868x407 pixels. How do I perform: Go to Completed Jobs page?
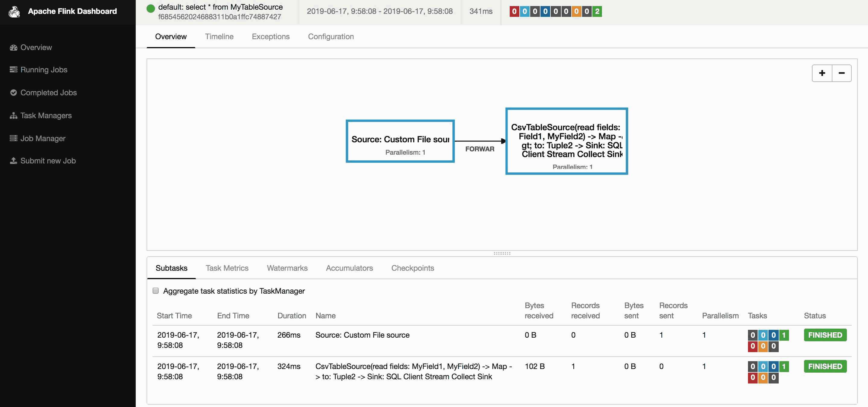click(49, 93)
